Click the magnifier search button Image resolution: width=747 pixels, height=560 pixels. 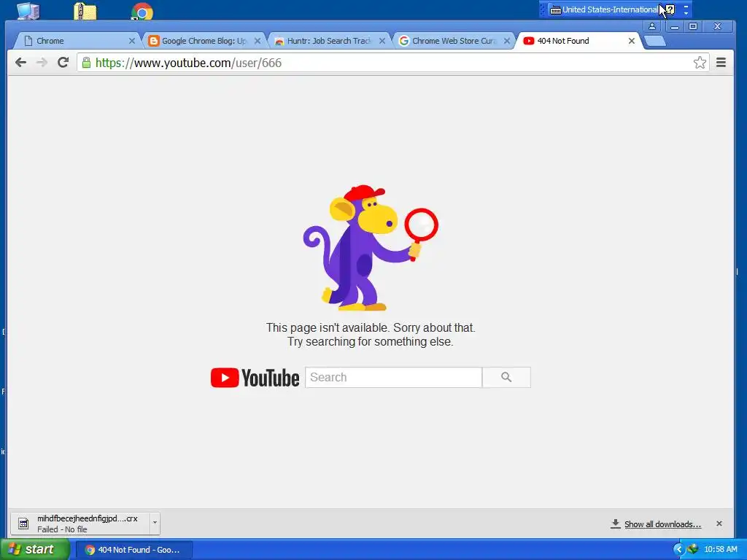pos(506,378)
